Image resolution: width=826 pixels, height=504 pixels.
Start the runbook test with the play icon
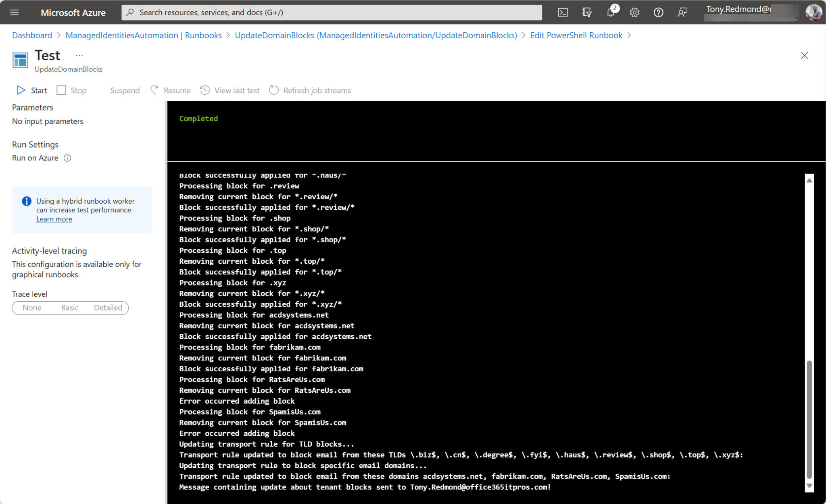pyautogui.click(x=21, y=90)
